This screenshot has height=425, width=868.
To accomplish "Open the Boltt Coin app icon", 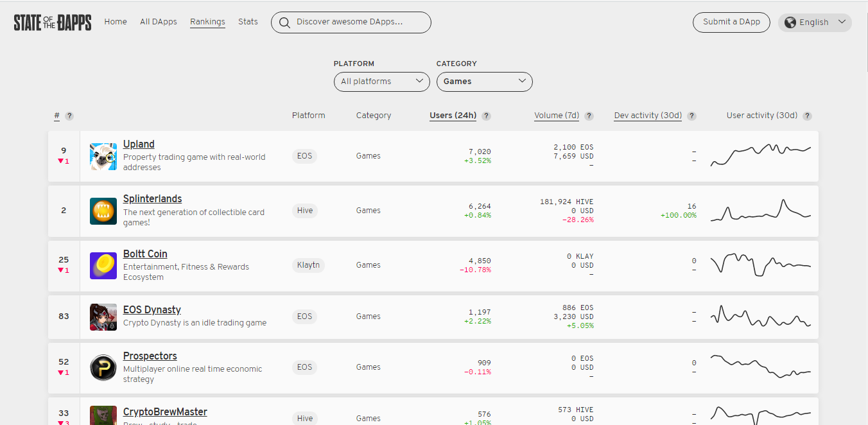I will coord(103,266).
